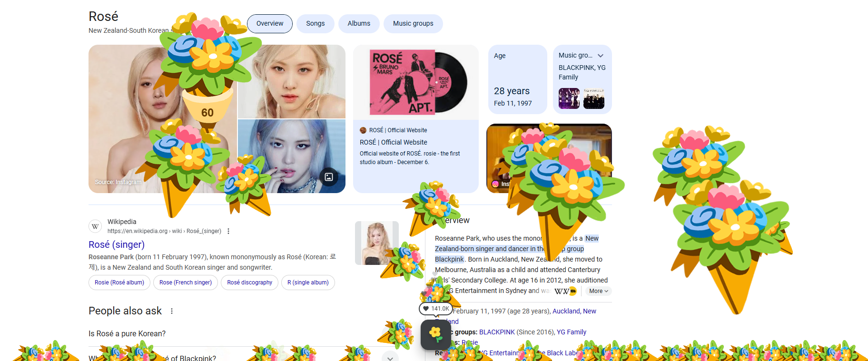Click the official website description text
The width and height of the screenshot is (868, 361).
pos(410,158)
